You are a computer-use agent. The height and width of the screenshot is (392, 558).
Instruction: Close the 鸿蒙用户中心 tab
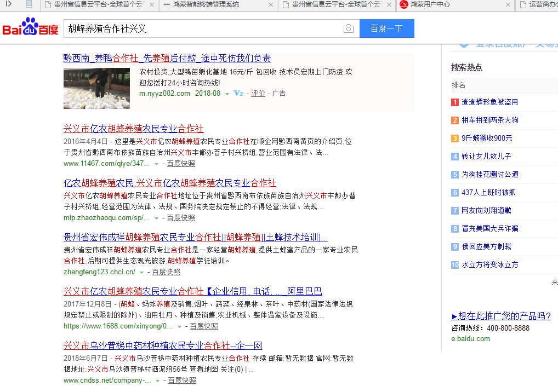tap(508, 5)
